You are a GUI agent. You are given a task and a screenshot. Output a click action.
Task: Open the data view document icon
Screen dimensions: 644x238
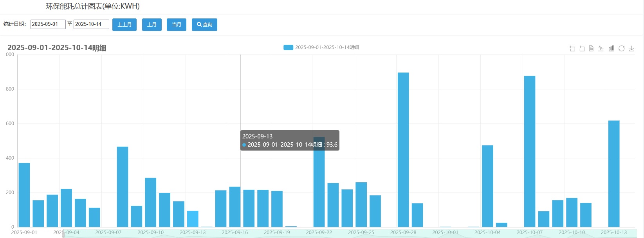591,49
